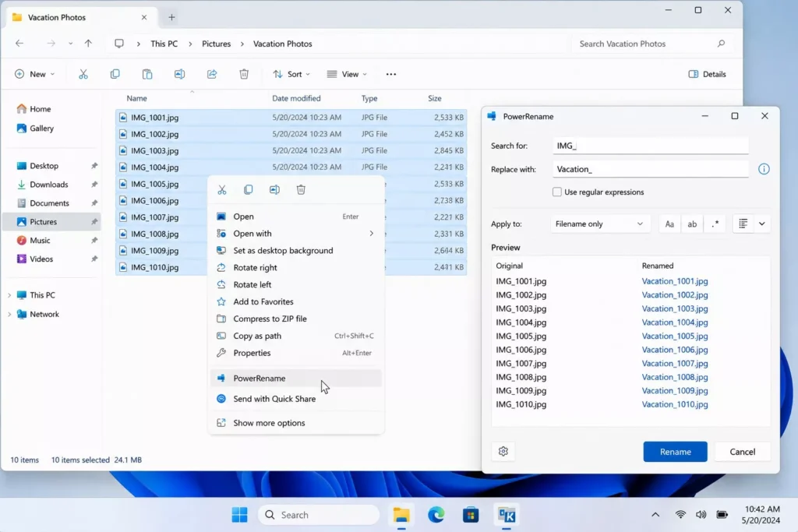Choose Compress to ZIP file
The width and height of the screenshot is (798, 532).
pyautogui.click(x=295, y=319)
